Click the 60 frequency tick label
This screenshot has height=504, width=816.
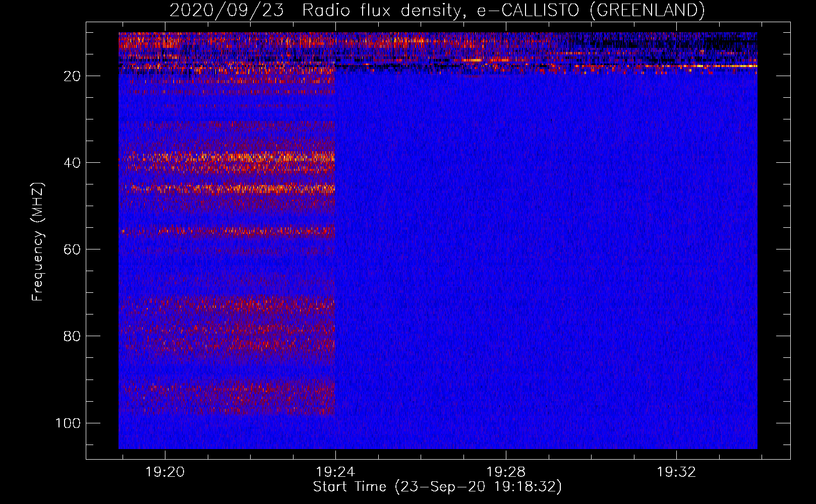(x=72, y=249)
